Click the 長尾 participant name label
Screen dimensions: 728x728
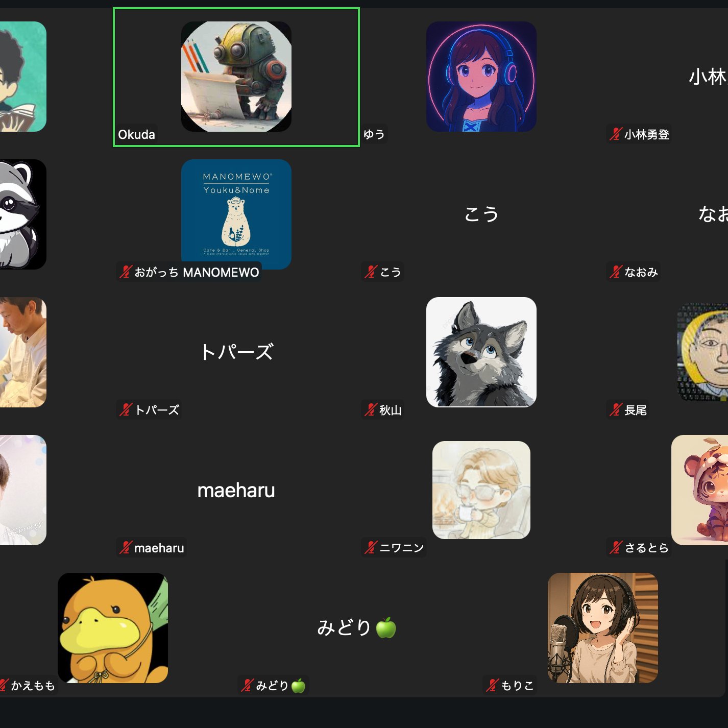[636, 410]
